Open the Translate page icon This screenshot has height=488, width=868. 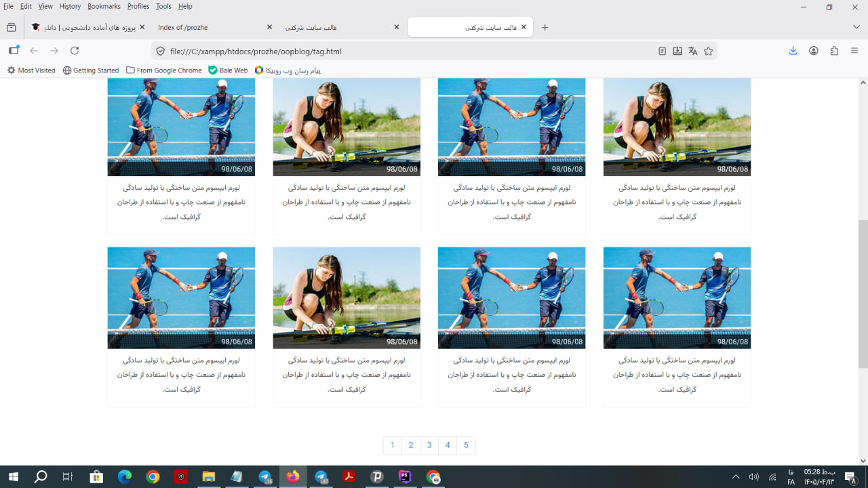[693, 51]
